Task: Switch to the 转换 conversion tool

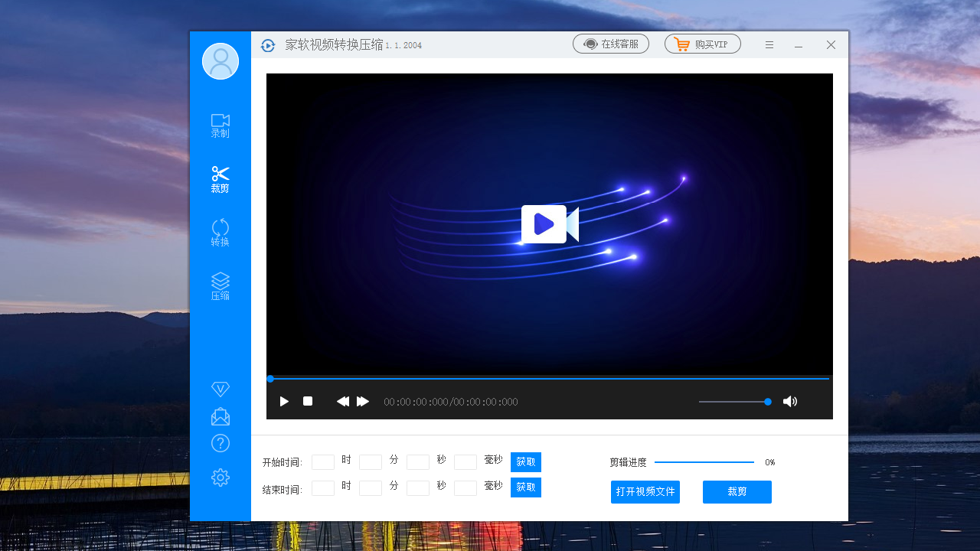Action: 220,233
